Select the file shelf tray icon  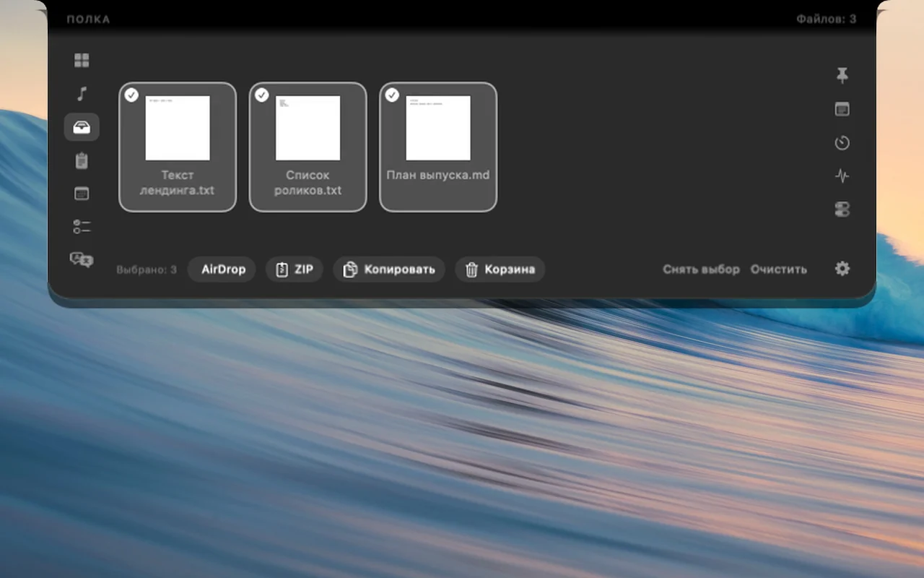click(x=82, y=127)
